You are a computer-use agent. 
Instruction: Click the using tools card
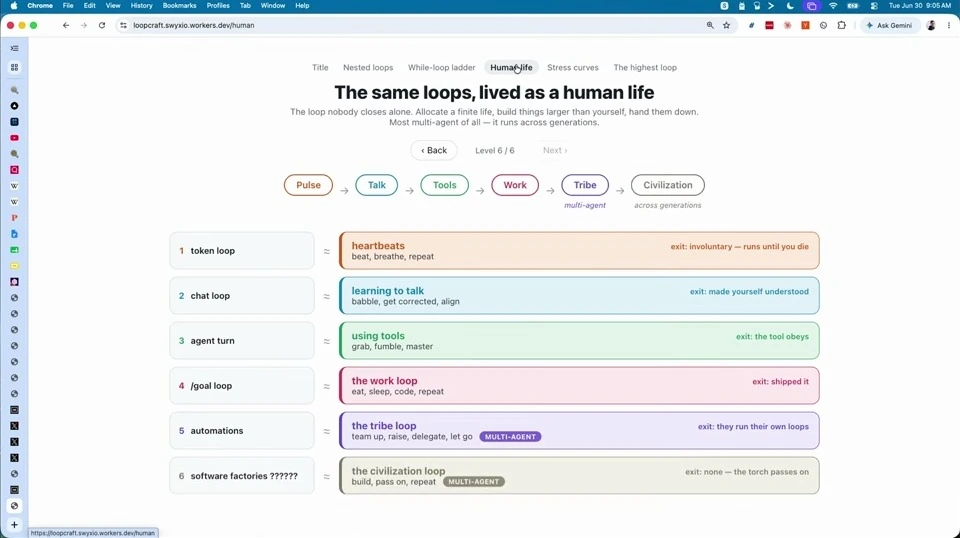[x=579, y=340]
